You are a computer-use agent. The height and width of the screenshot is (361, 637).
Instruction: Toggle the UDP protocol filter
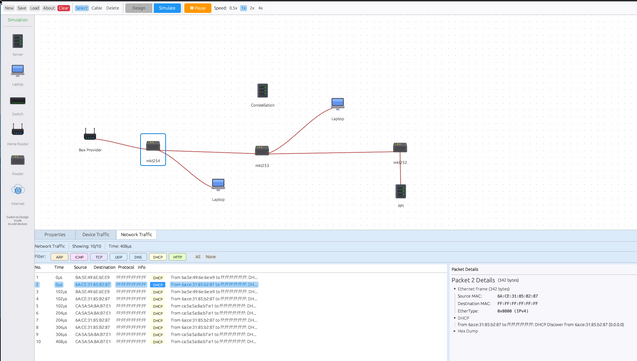tap(118, 257)
